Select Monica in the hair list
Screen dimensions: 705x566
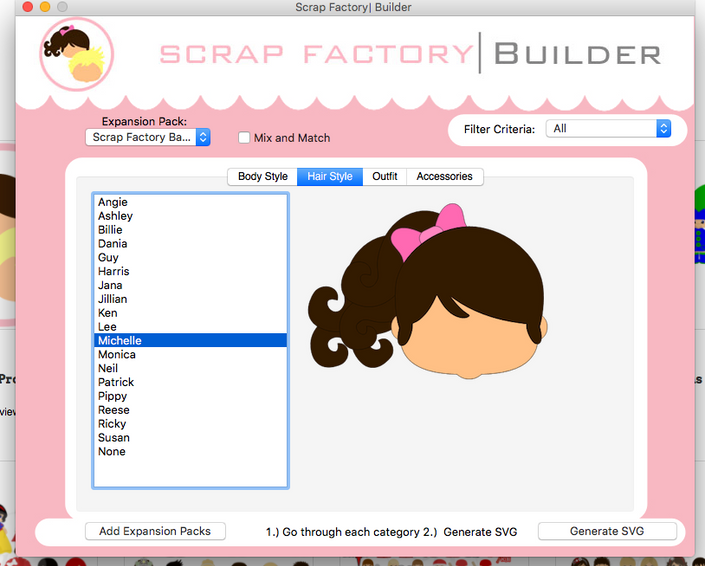coord(190,354)
